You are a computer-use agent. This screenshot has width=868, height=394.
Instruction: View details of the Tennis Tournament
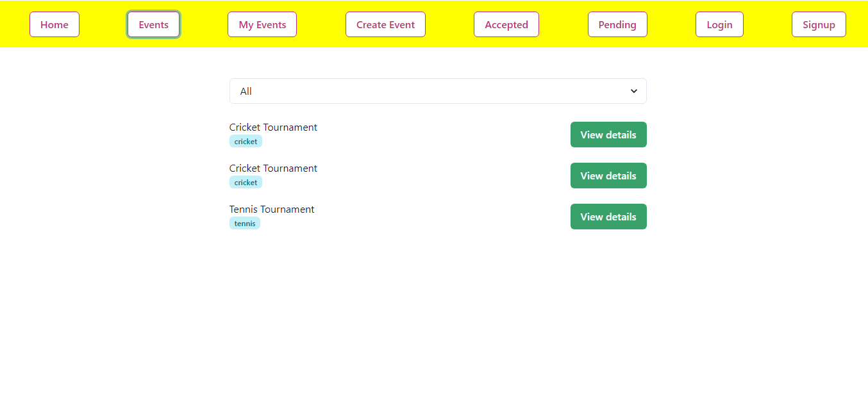(608, 216)
